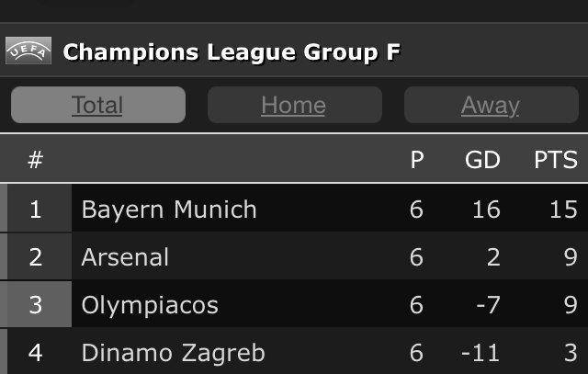Click Bayern Munich's 15 points value
The image size is (588, 374).
(x=563, y=210)
